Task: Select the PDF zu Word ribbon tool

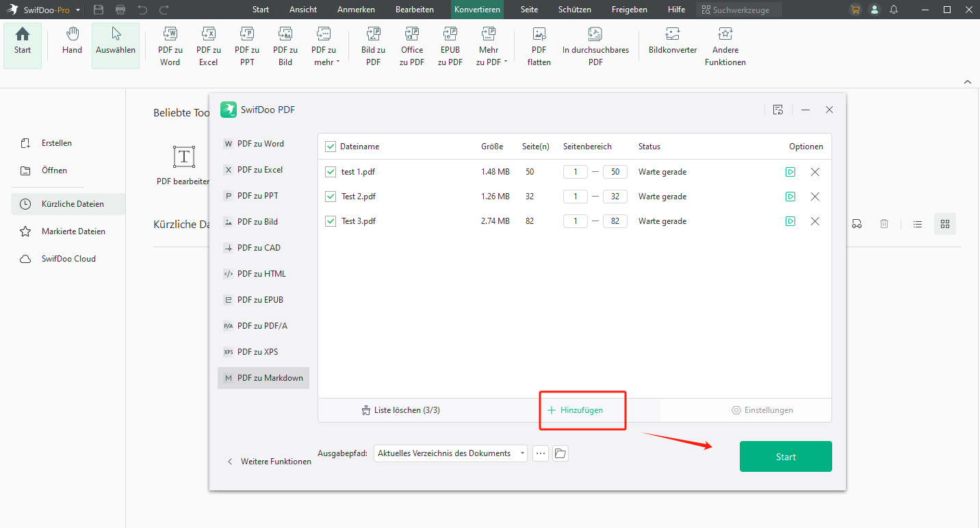Action: [170, 47]
